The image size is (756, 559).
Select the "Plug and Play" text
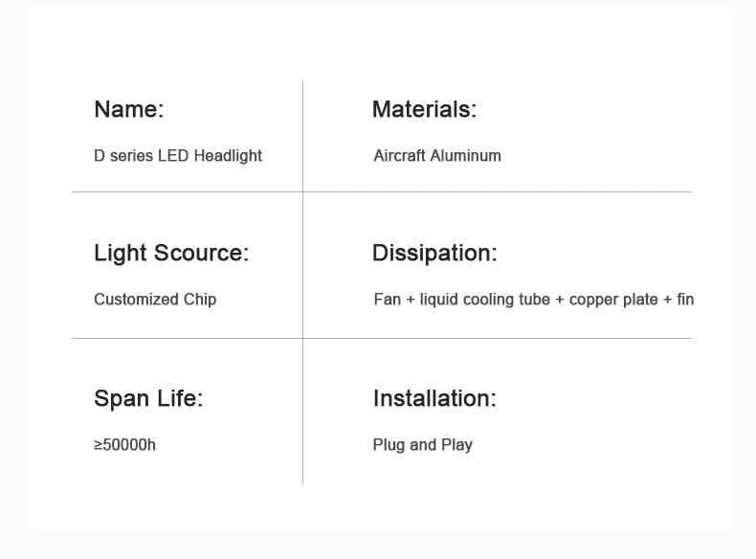423,445
